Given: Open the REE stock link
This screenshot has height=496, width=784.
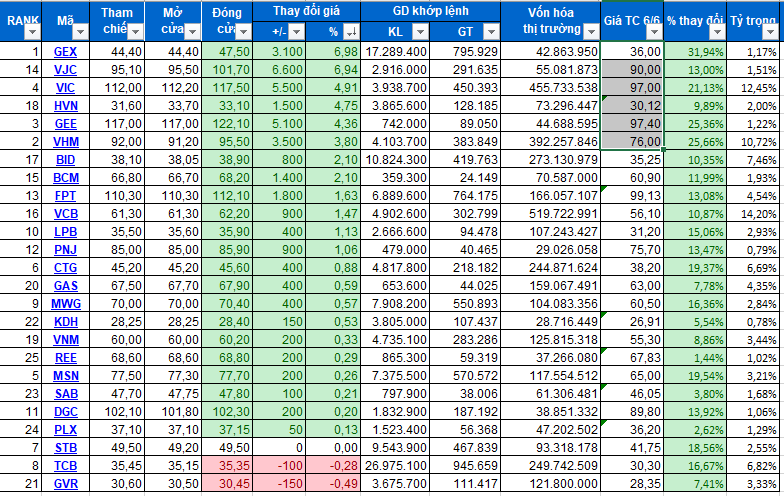Looking at the screenshot, I should coord(66,358).
